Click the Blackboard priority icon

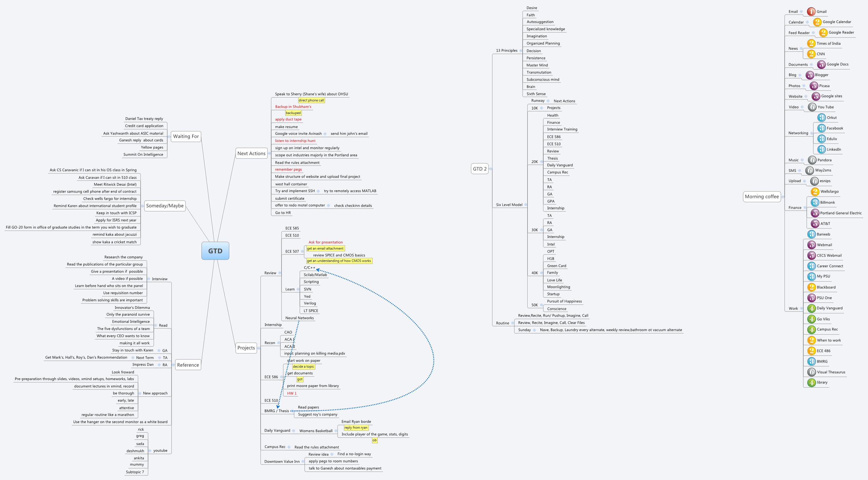812,287
